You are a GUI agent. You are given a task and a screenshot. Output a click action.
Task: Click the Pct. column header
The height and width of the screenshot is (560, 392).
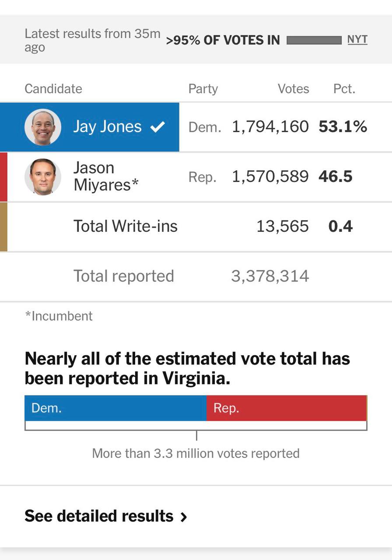(x=344, y=89)
